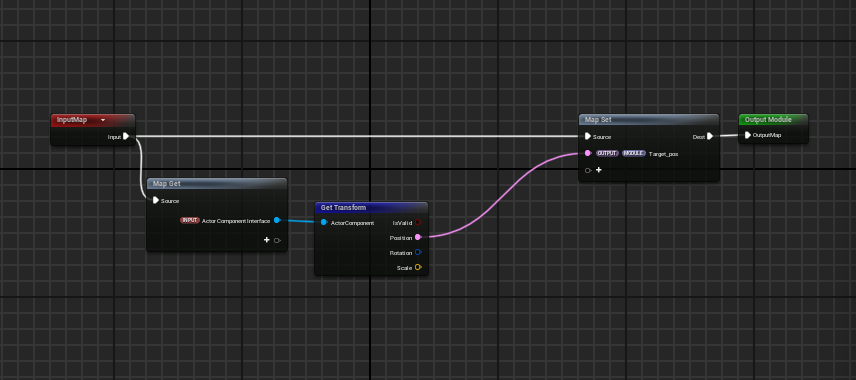The image size is (856, 380).
Task: Add a new pin on Map Get
Action: tap(266, 240)
